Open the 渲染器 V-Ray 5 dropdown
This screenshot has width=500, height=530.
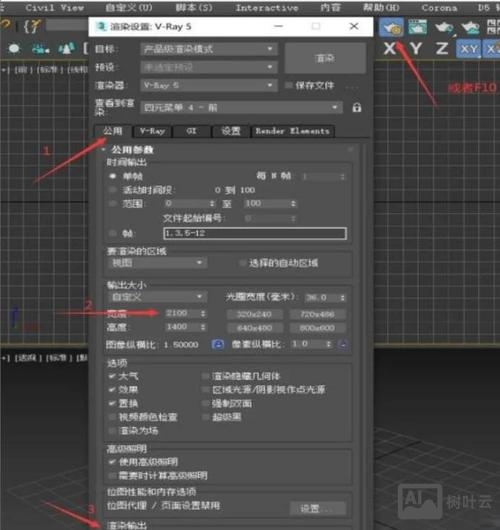[x=209, y=85]
